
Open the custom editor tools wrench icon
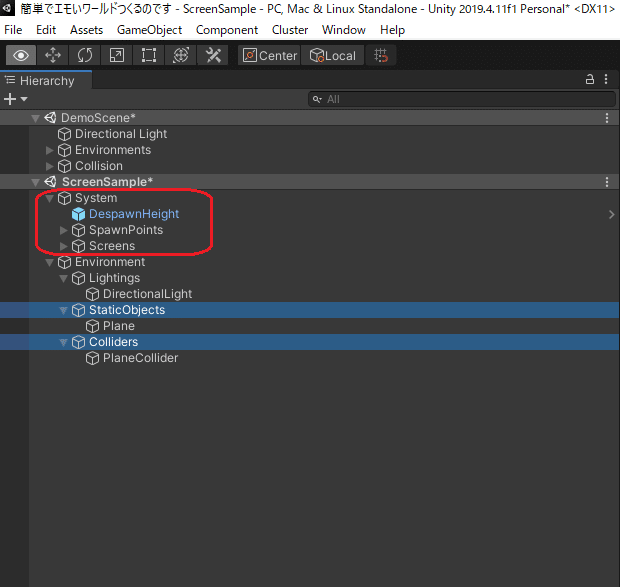pyautogui.click(x=213, y=55)
